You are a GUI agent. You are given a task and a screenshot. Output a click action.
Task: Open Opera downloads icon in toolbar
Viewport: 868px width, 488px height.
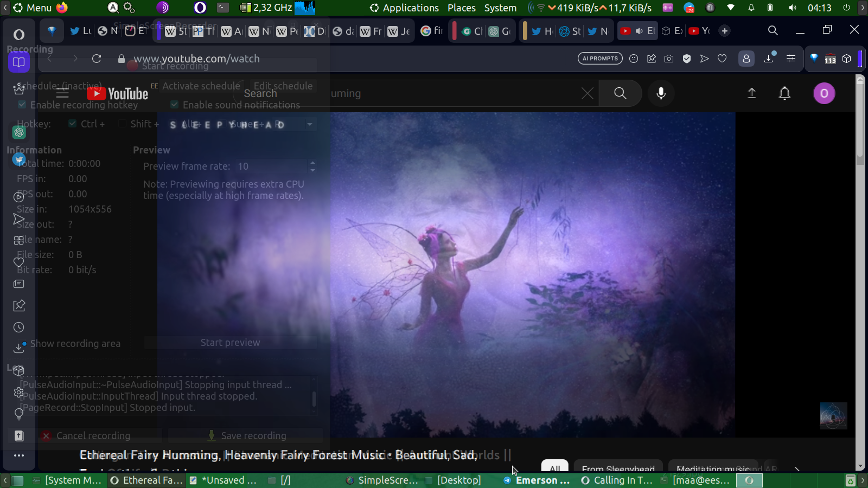pos(769,59)
